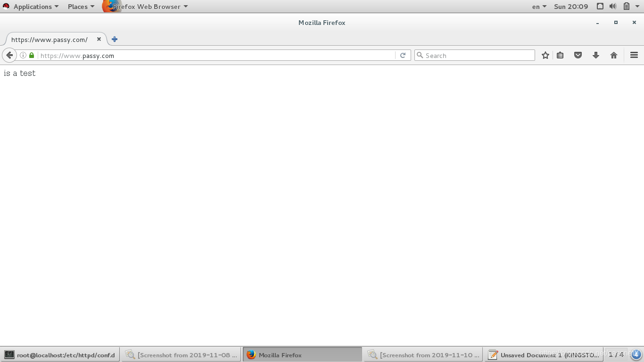Screen dimensions: 644x362
Task: Maximize the Mozilla Firefox window
Action: tap(616, 23)
